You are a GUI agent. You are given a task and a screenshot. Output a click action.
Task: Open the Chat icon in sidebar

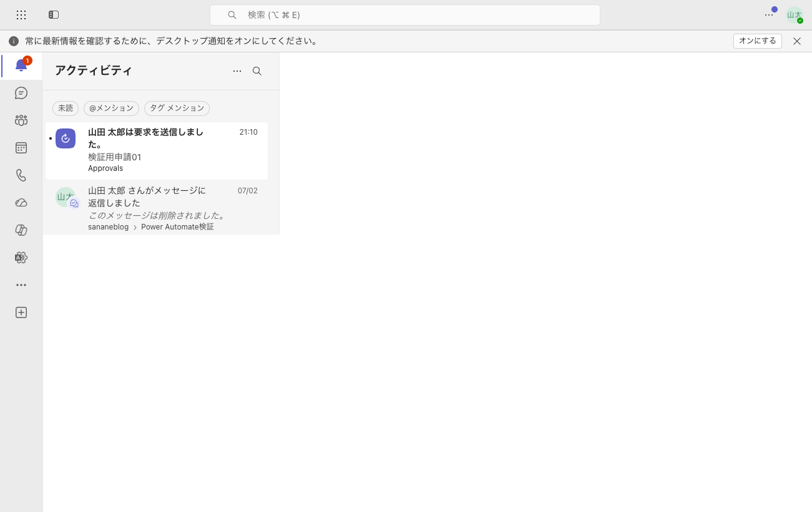[x=21, y=93]
